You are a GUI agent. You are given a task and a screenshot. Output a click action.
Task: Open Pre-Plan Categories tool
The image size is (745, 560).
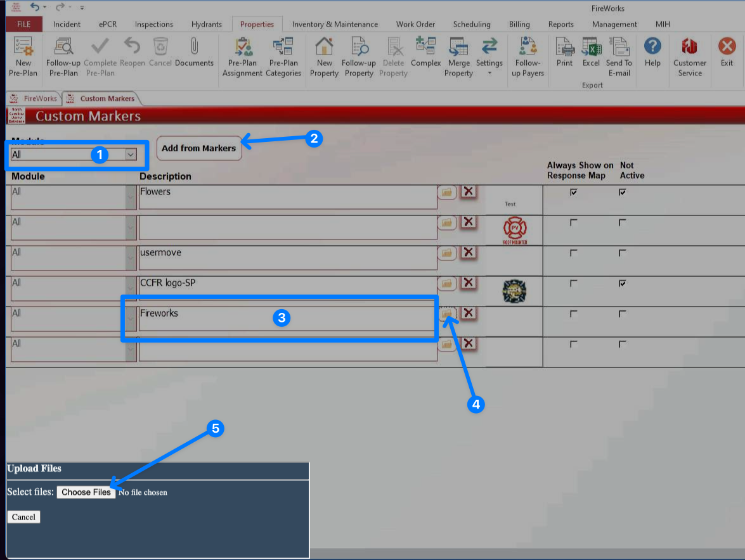(283, 56)
